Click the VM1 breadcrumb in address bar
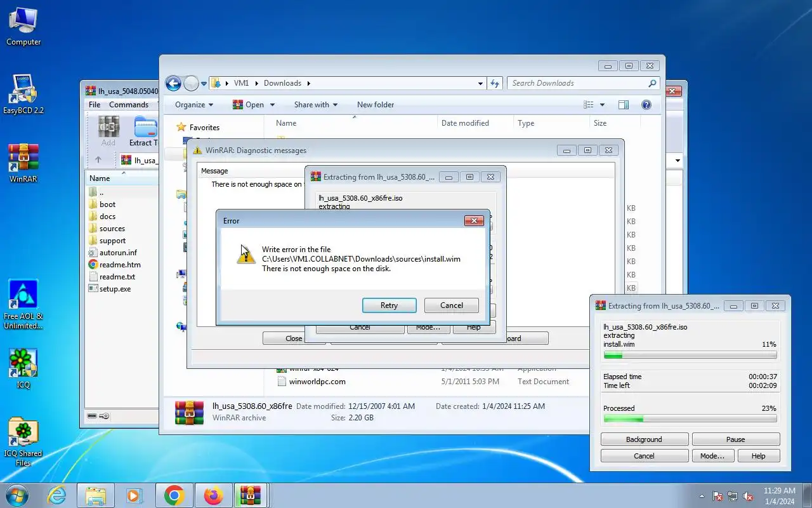The height and width of the screenshot is (508, 812). point(241,83)
